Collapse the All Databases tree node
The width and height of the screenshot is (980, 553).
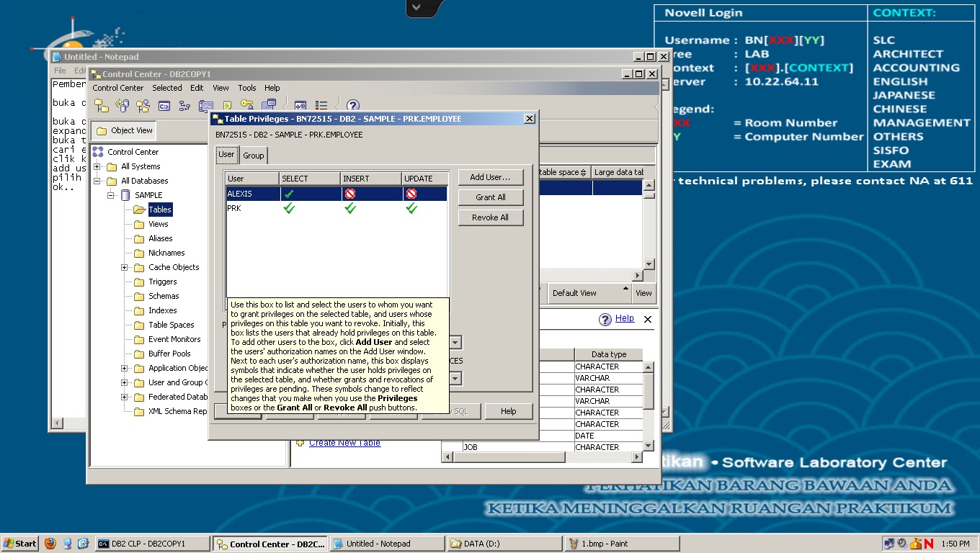click(97, 181)
